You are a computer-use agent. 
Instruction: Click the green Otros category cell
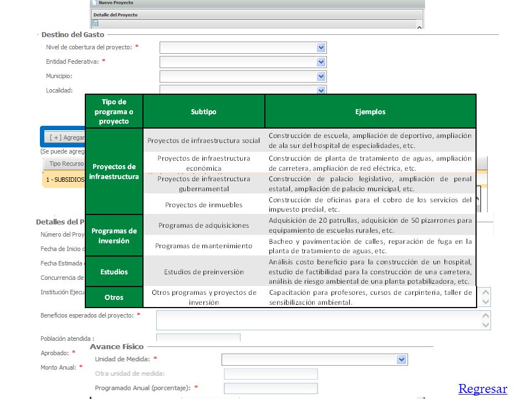click(x=114, y=297)
